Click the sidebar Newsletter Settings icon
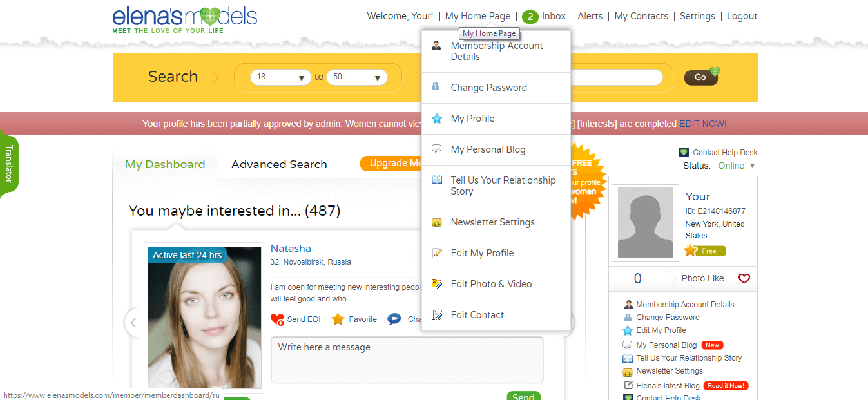868x400 pixels. coord(628,372)
